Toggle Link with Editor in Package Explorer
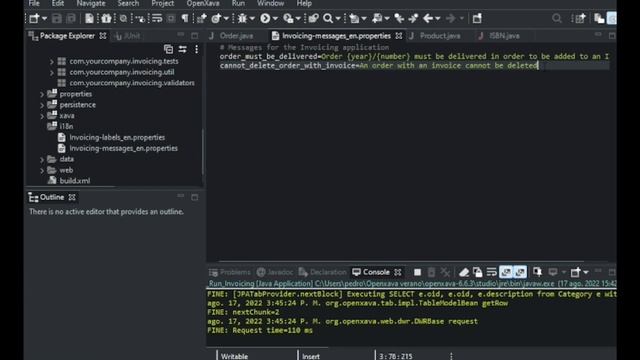This screenshot has width=640, height=360. (182, 49)
